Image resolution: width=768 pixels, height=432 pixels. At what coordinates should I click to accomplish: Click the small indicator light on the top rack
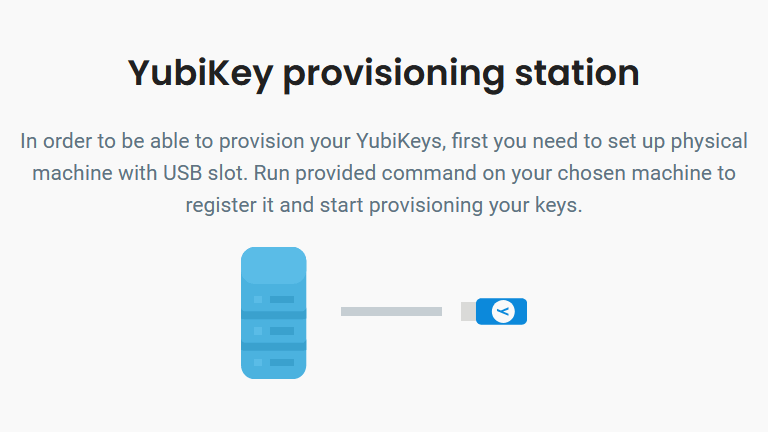coord(258,299)
